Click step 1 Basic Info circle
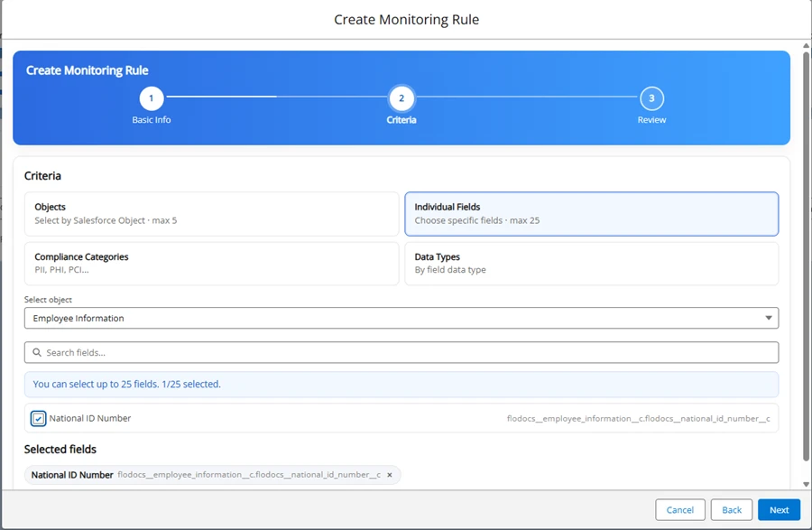 point(151,98)
